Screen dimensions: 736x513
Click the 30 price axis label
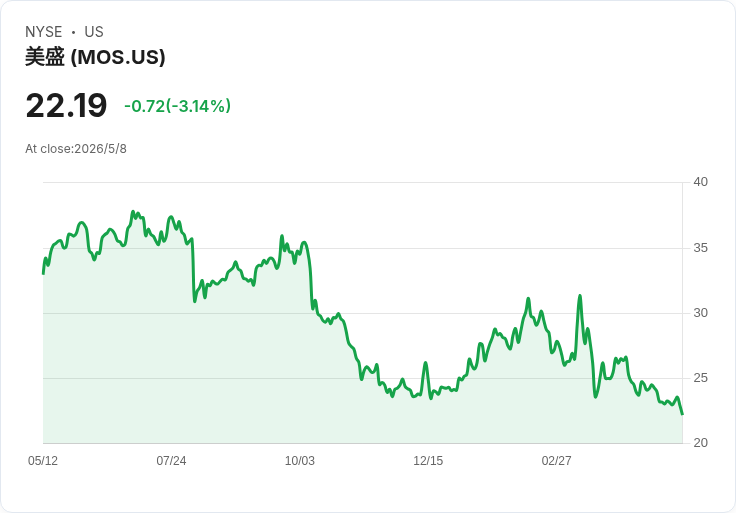pyautogui.click(x=700, y=313)
